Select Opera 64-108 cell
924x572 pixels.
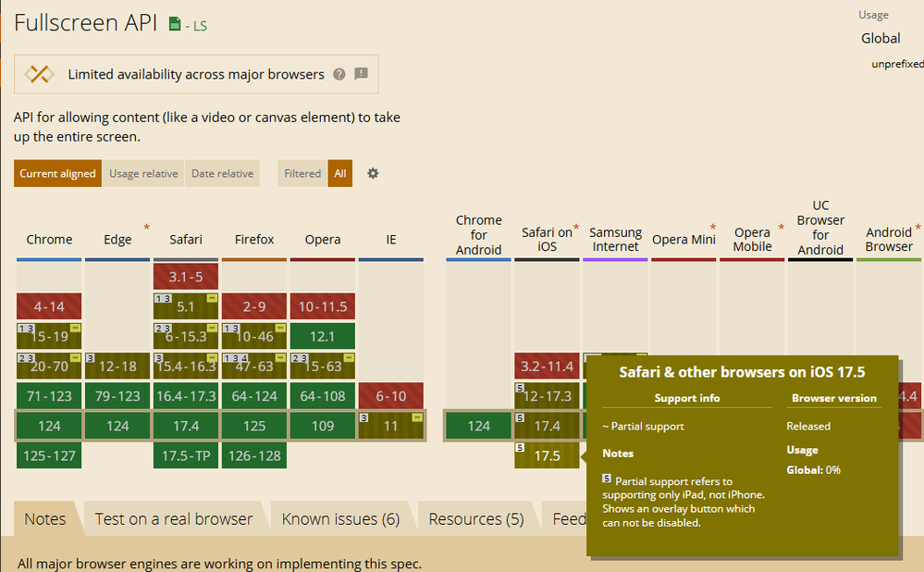[323, 396]
